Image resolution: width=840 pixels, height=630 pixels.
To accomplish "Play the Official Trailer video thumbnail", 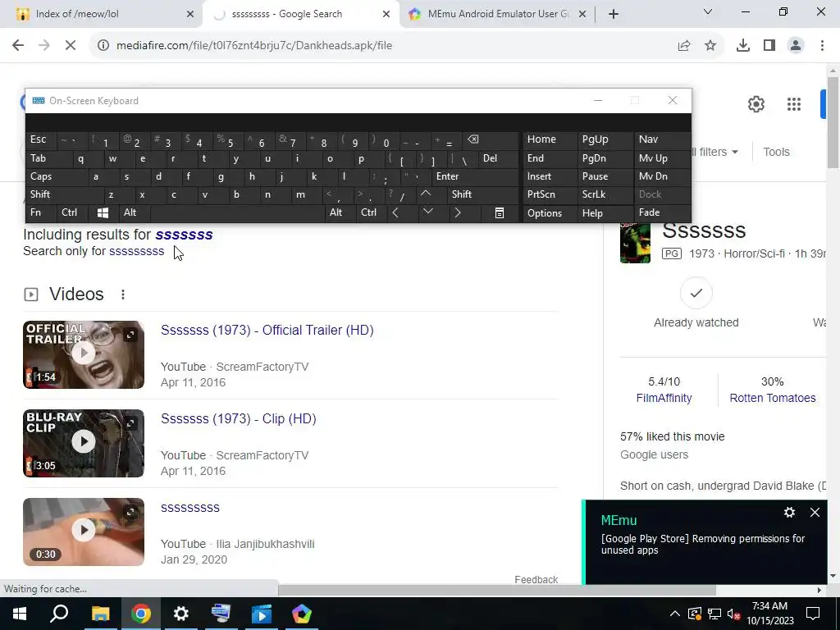I will pyautogui.click(x=84, y=354).
